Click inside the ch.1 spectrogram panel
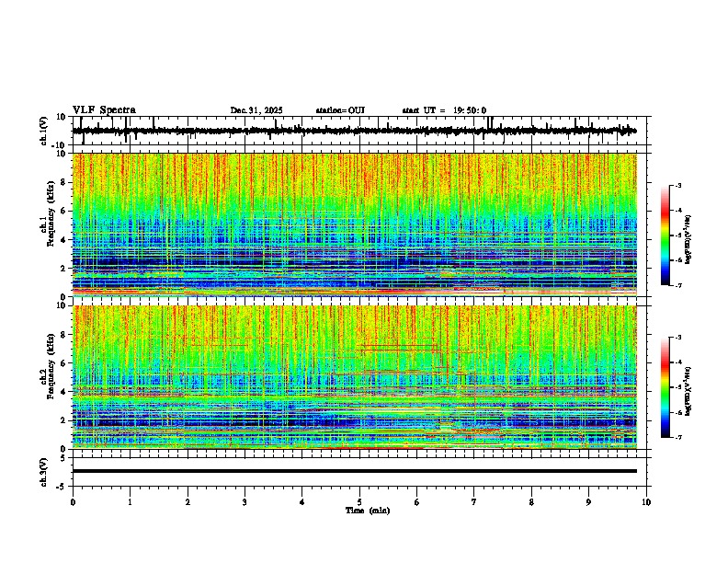The height and width of the screenshot is (563, 728). tap(355, 224)
